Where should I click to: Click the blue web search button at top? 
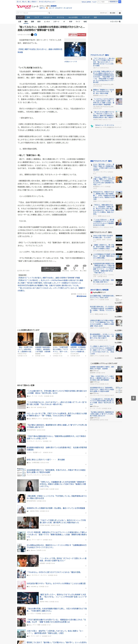click(x=120, y=2)
